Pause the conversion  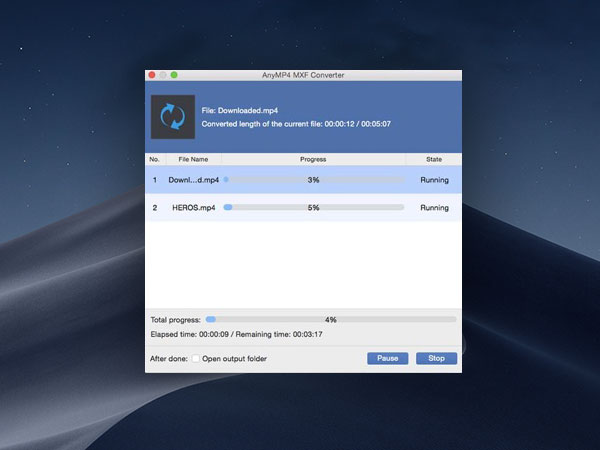(x=388, y=358)
